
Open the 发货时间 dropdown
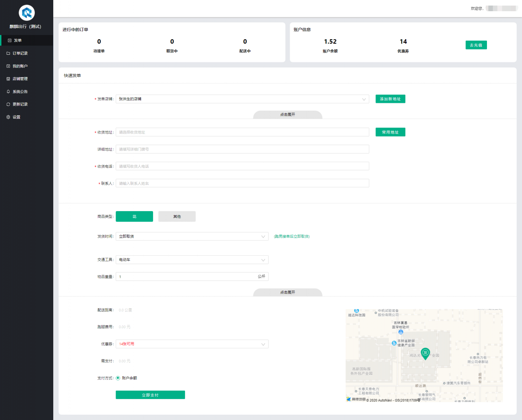[192, 237]
